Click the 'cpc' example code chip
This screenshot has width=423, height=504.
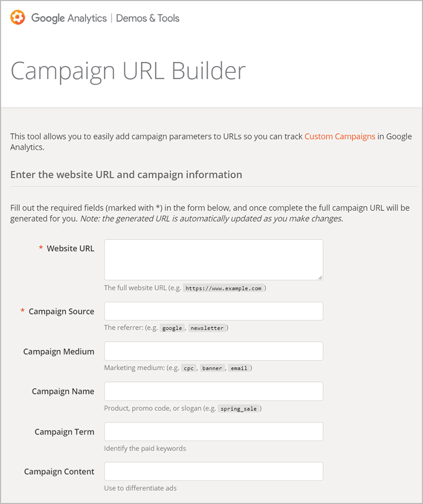point(188,368)
